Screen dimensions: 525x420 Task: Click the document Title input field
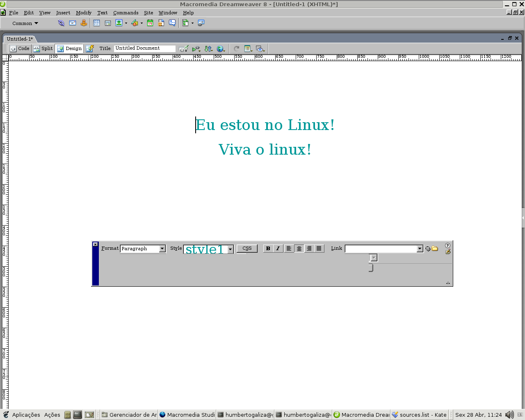[145, 48]
